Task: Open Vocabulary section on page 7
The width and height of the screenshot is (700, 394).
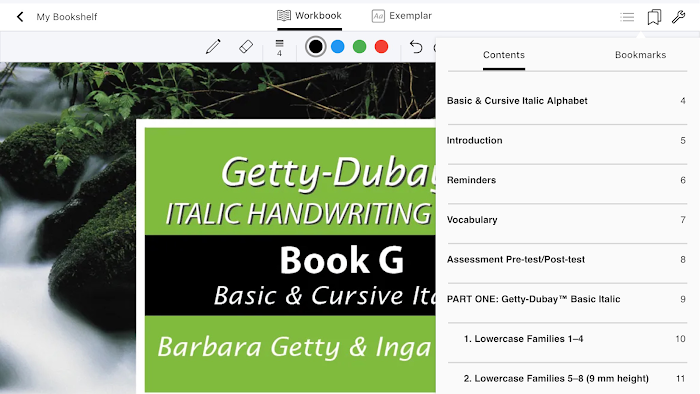Action: click(567, 220)
